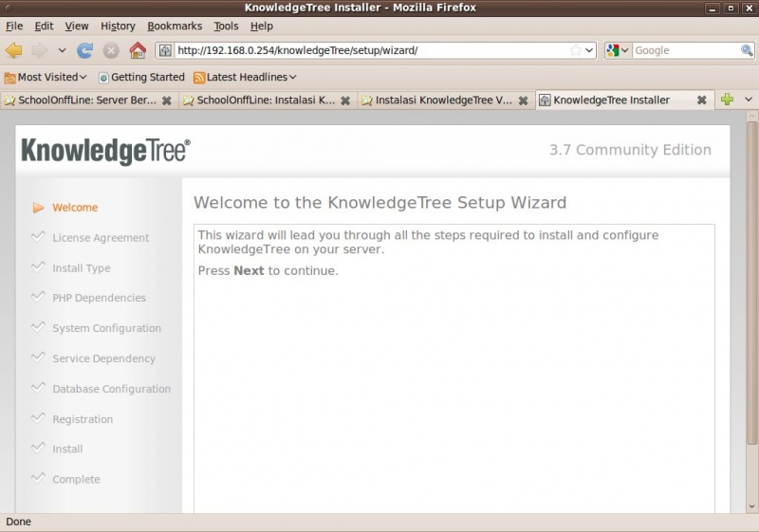Viewport: 759px width, 532px height.
Task: Go to the home page icon
Action: click(x=138, y=50)
